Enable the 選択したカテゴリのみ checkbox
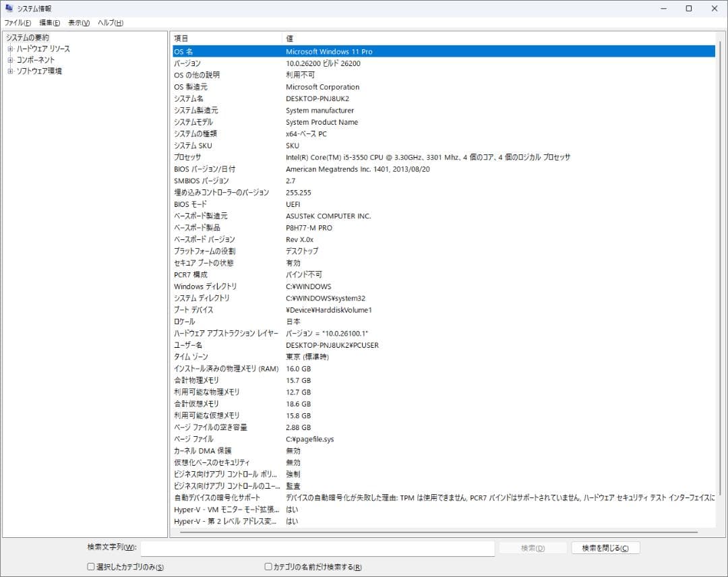The width and height of the screenshot is (728, 577). (90, 567)
